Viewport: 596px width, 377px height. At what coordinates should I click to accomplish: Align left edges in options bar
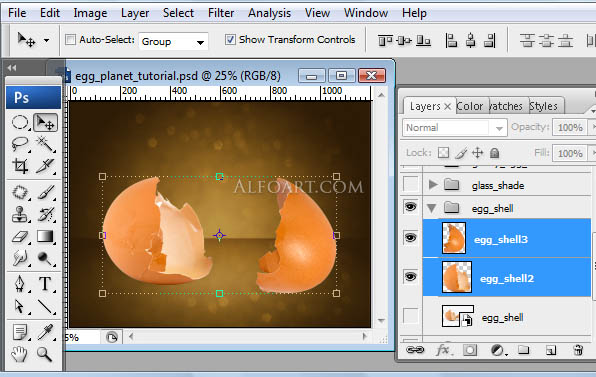point(451,40)
